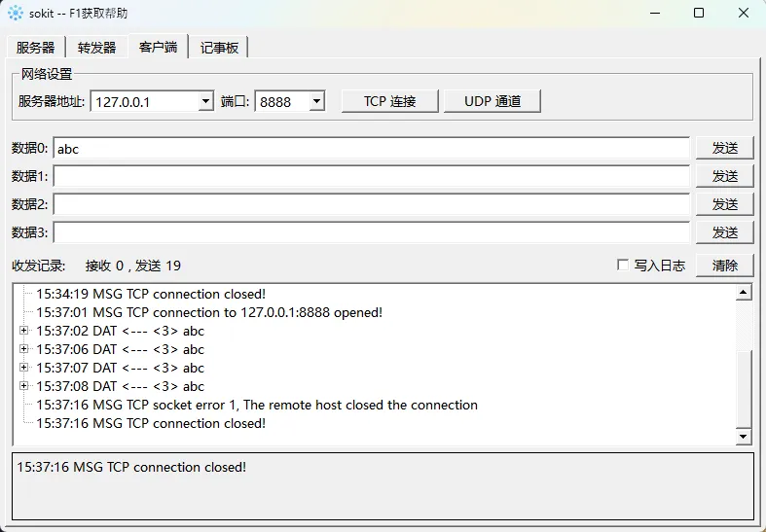
Task: Enable the 写入日志 checkbox
Action: click(x=623, y=266)
